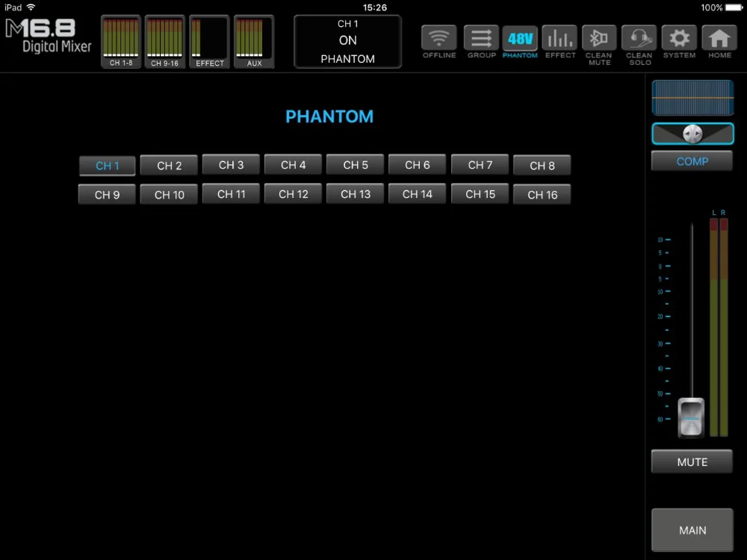Toggle CH 8 phantom button
This screenshot has width=747, height=560.
(542, 166)
